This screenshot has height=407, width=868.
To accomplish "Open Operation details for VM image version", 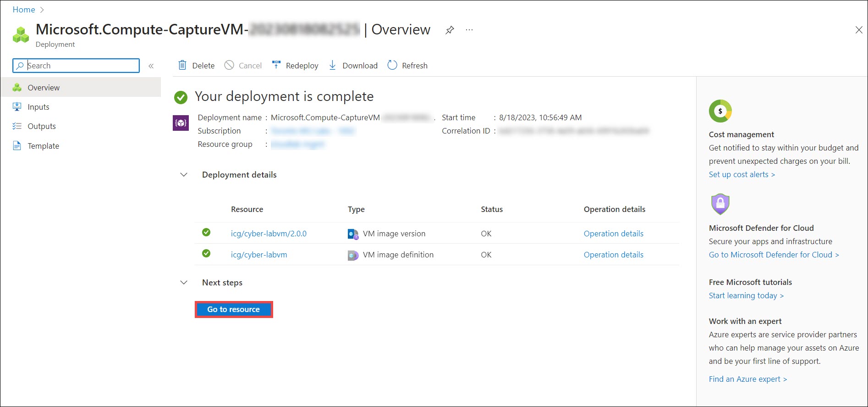I will click(614, 234).
